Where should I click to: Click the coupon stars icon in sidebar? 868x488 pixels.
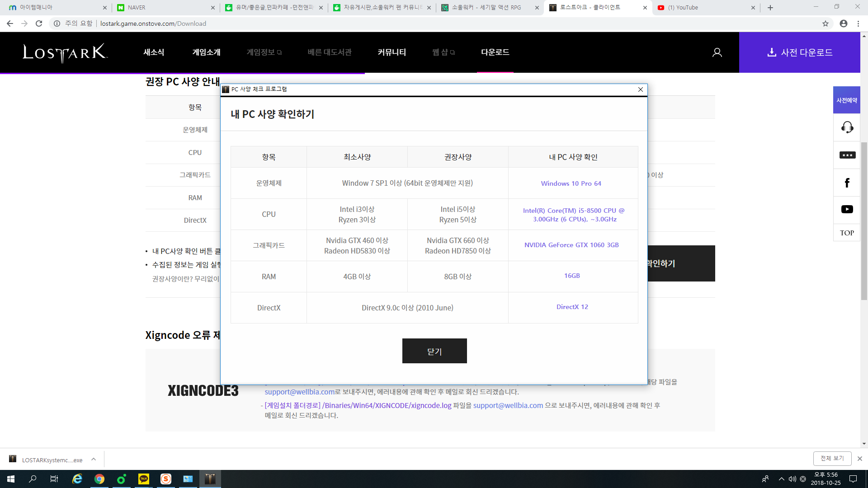(x=847, y=155)
